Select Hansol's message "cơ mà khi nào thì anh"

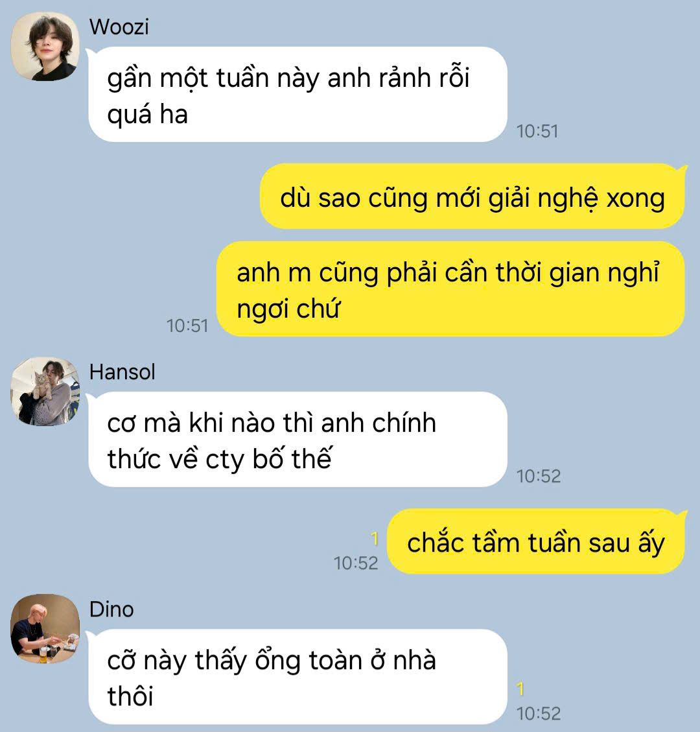pyautogui.click(x=297, y=440)
